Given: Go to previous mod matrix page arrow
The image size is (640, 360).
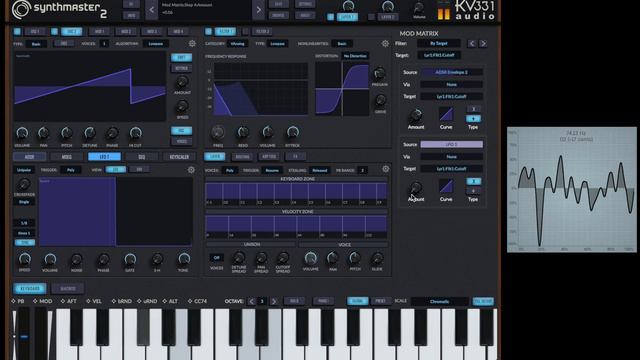Looking at the screenshot, I should 471,43.
